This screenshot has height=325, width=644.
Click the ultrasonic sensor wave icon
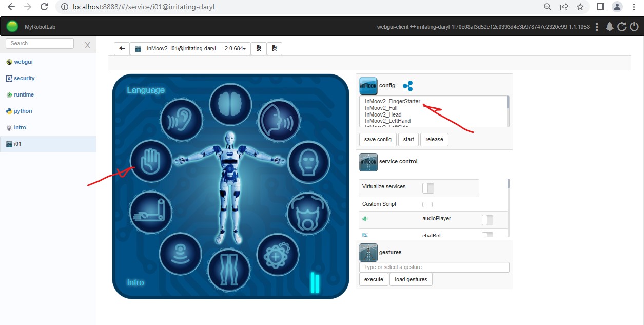(x=181, y=254)
